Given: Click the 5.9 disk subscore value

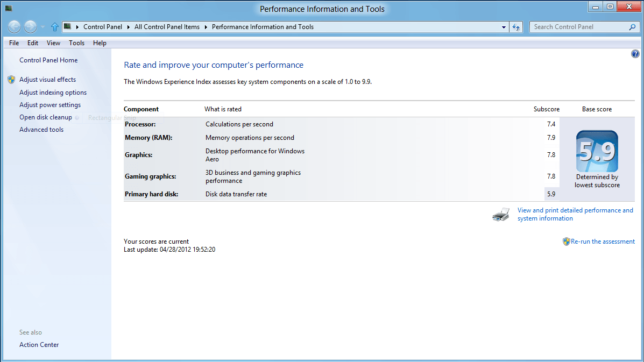Looking at the screenshot, I should [x=551, y=194].
